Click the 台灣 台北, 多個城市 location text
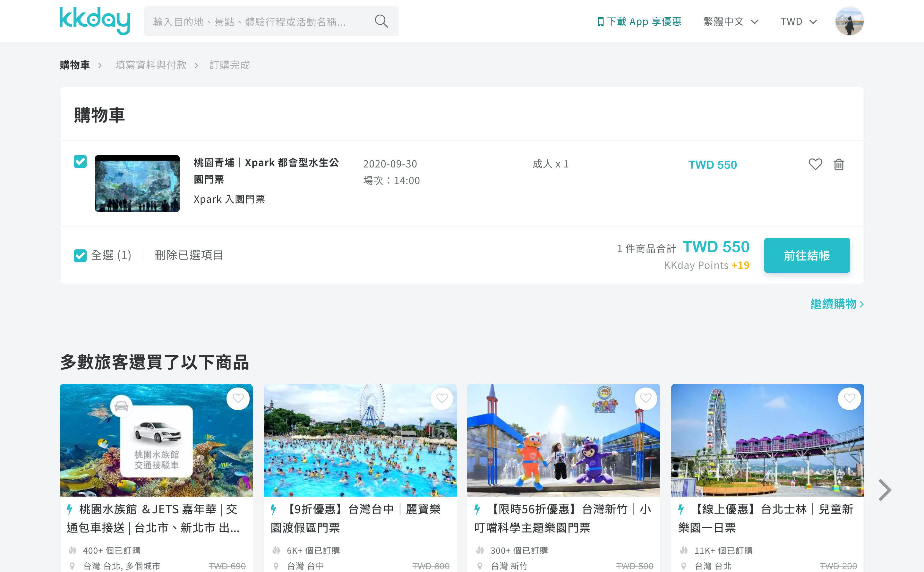Screen dimensions: 924x572 click(121, 566)
